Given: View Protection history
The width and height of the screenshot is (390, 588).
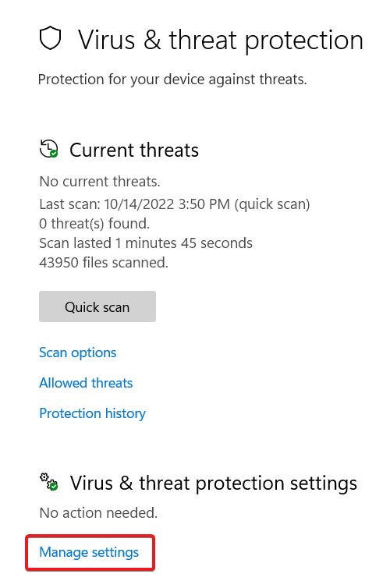Looking at the screenshot, I should click(92, 413).
